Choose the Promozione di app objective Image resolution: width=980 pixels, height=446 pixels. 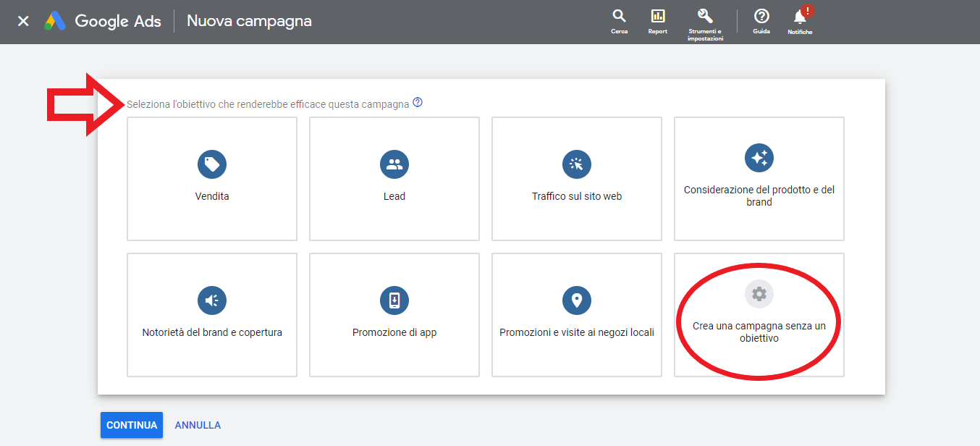click(x=394, y=314)
